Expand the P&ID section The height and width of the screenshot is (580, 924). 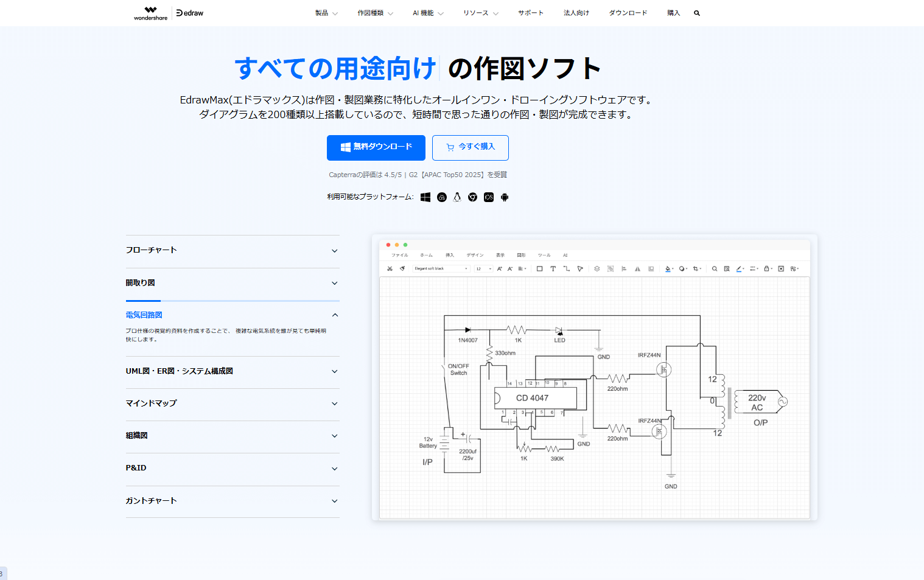pyautogui.click(x=233, y=468)
